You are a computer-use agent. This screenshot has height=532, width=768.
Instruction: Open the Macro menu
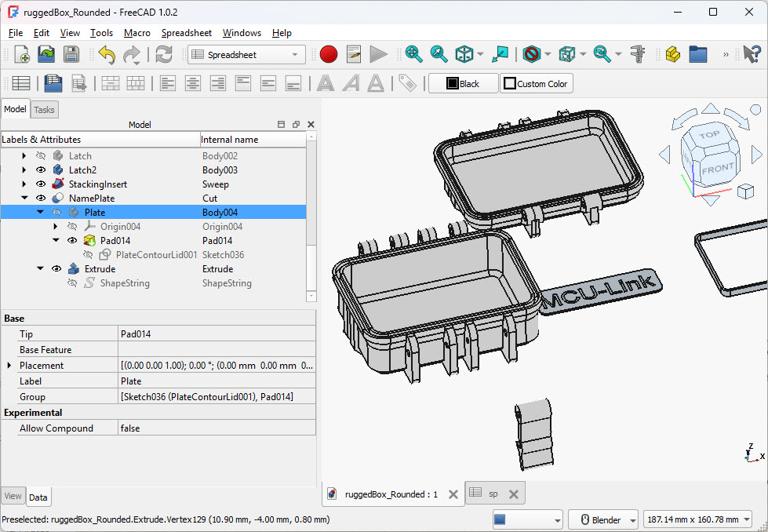click(136, 33)
